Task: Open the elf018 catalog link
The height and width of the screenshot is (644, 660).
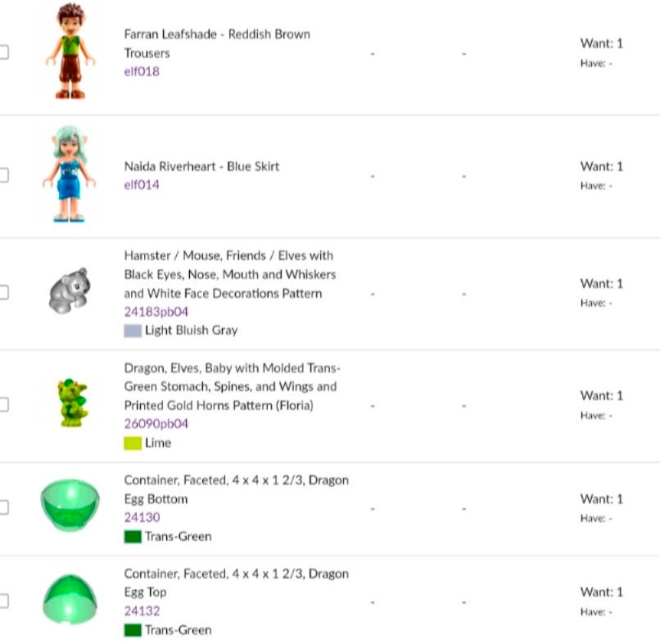Action: tap(142, 71)
